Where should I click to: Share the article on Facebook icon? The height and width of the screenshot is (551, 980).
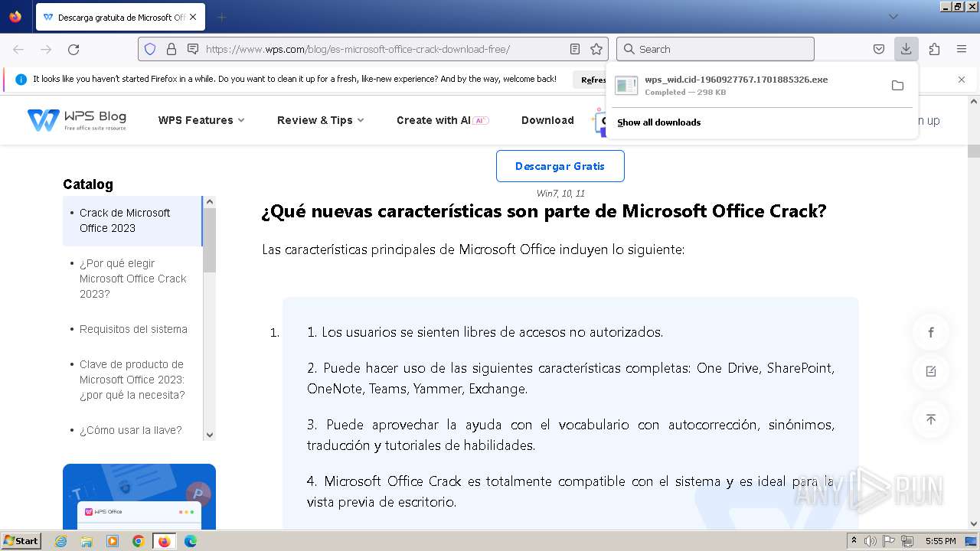tap(931, 332)
